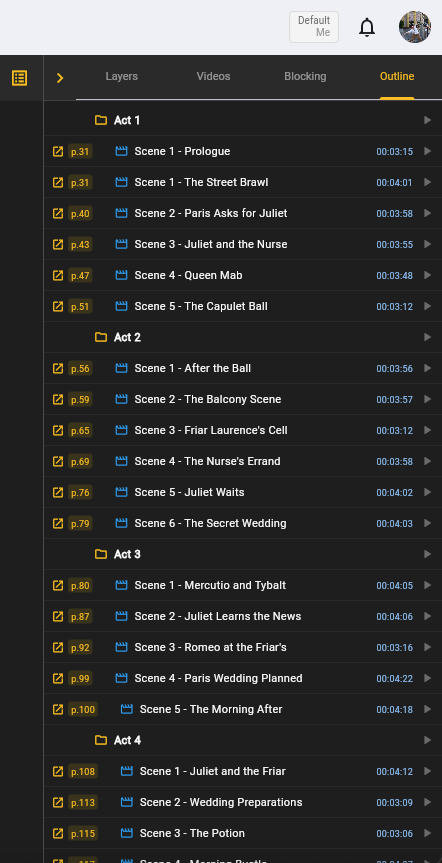
Task: Open script link icon for Wedding Preparations
Action: coord(58,802)
